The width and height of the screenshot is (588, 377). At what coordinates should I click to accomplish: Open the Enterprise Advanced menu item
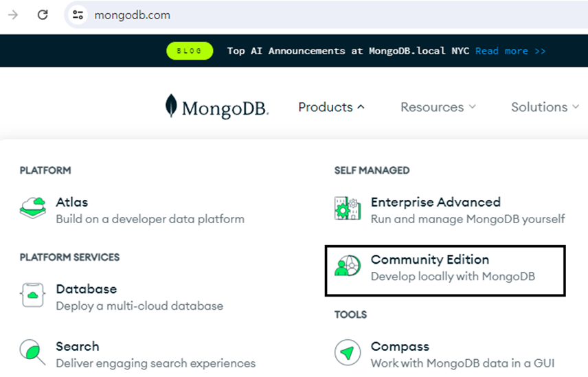tap(436, 203)
